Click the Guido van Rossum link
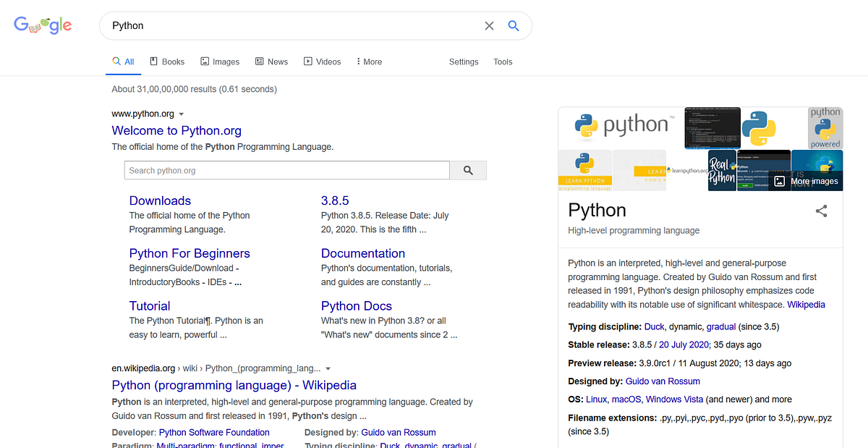The width and height of the screenshot is (868, 448). pyautogui.click(x=663, y=381)
